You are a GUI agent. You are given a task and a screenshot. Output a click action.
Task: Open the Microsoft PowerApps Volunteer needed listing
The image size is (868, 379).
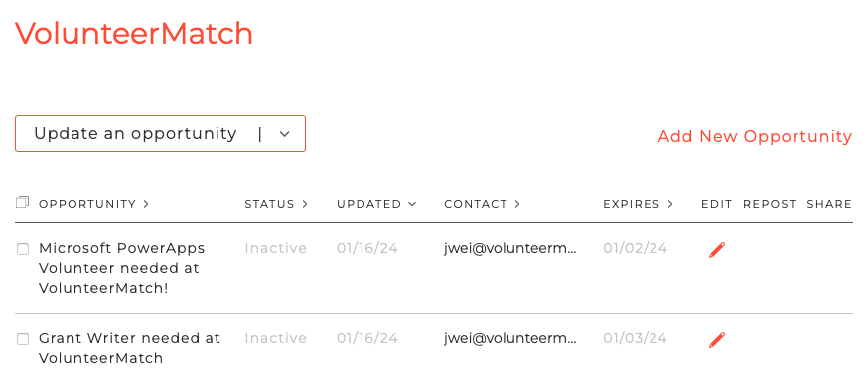pyautogui.click(x=122, y=268)
